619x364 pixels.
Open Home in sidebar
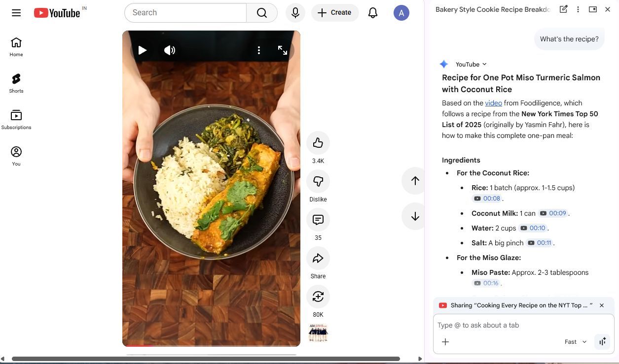16,47
